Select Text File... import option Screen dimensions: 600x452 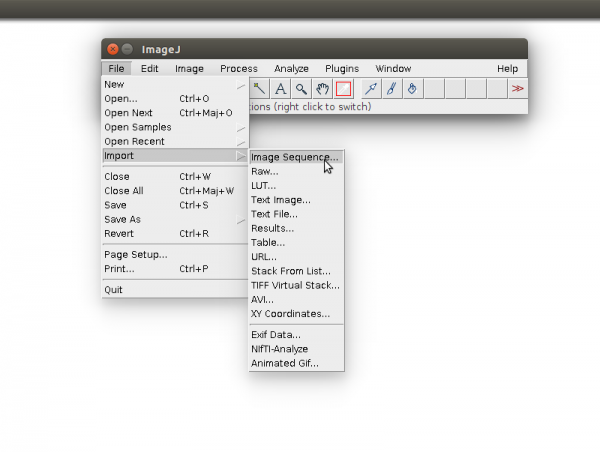pos(296,214)
